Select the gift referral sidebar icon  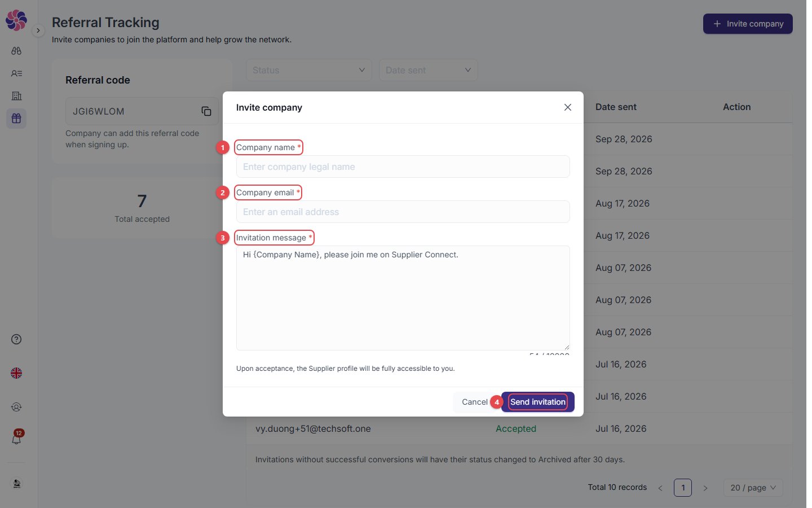click(x=16, y=119)
